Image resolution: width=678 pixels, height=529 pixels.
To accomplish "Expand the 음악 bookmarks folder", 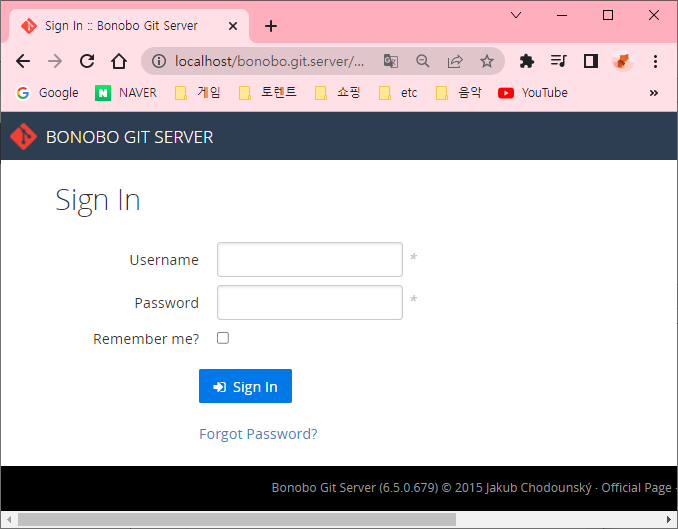I will pos(459,93).
